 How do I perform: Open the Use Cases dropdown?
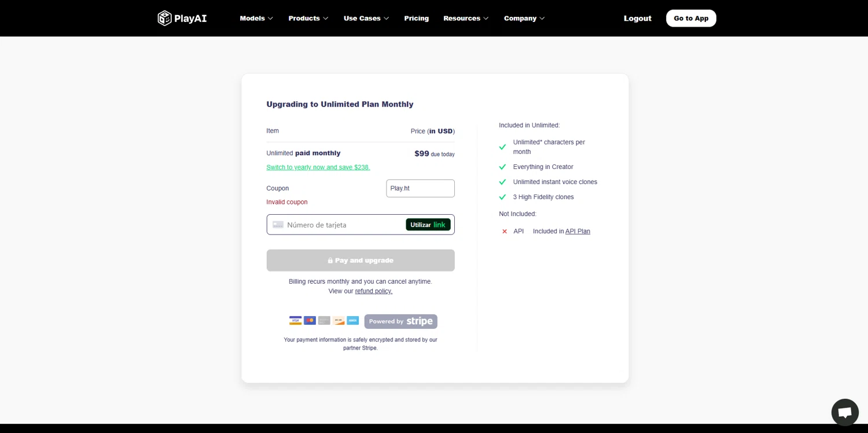click(x=366, y=19)
